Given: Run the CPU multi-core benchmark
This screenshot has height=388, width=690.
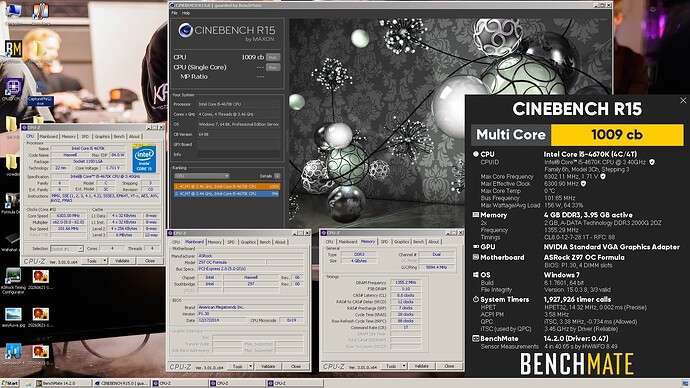Looking at the screenshot, I should (x=273, y=57).
